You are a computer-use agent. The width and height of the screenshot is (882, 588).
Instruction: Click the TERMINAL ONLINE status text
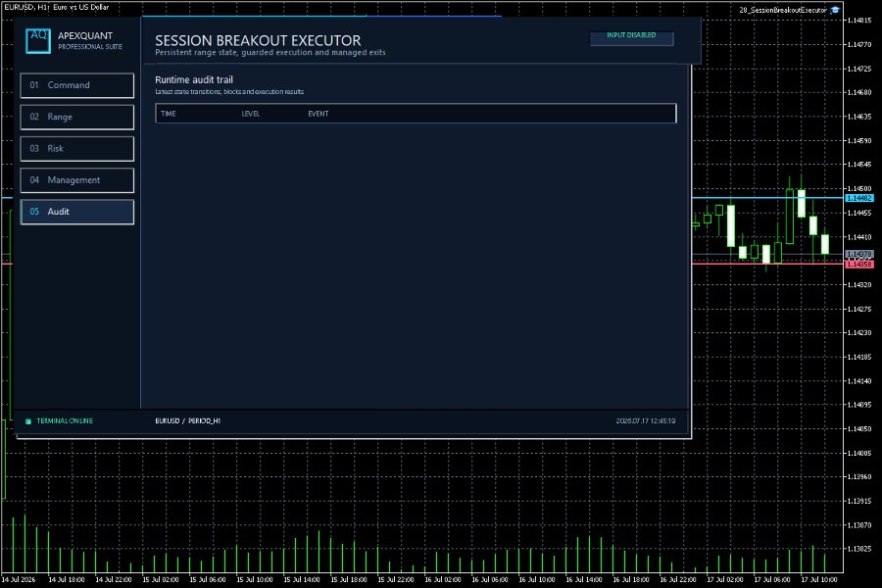65,420
